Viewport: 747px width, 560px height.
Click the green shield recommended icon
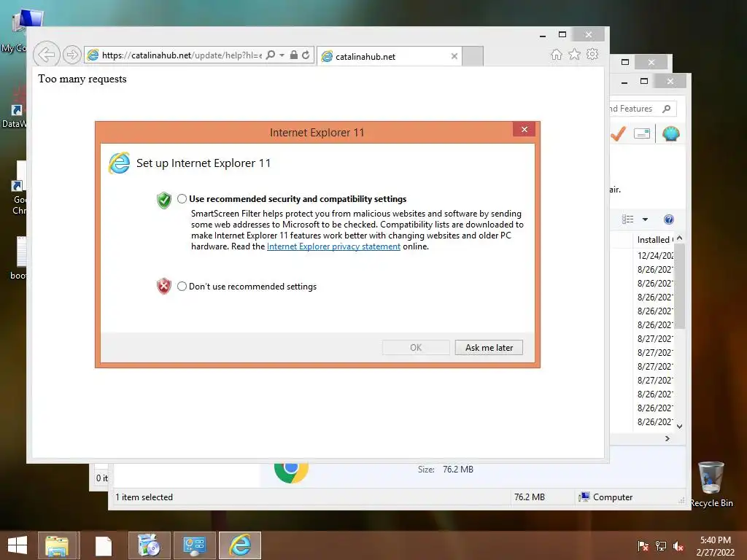pyautogui.click(x=164, y=200)
